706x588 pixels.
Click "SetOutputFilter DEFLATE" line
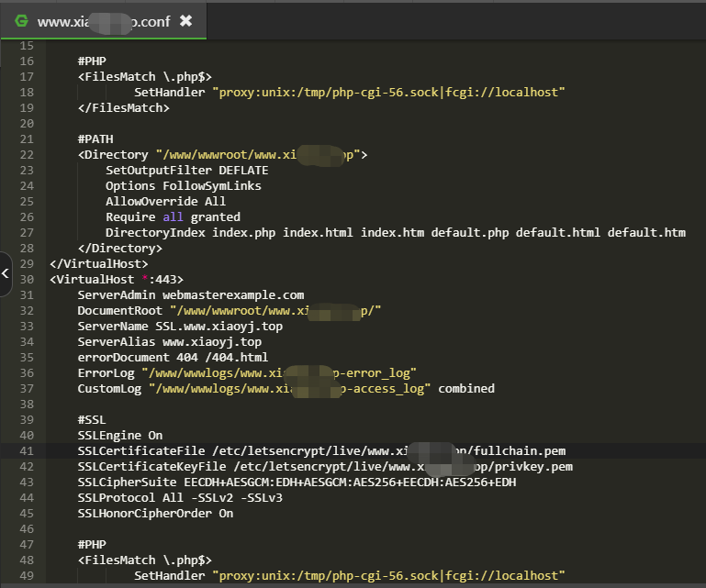tap(187, 171)
